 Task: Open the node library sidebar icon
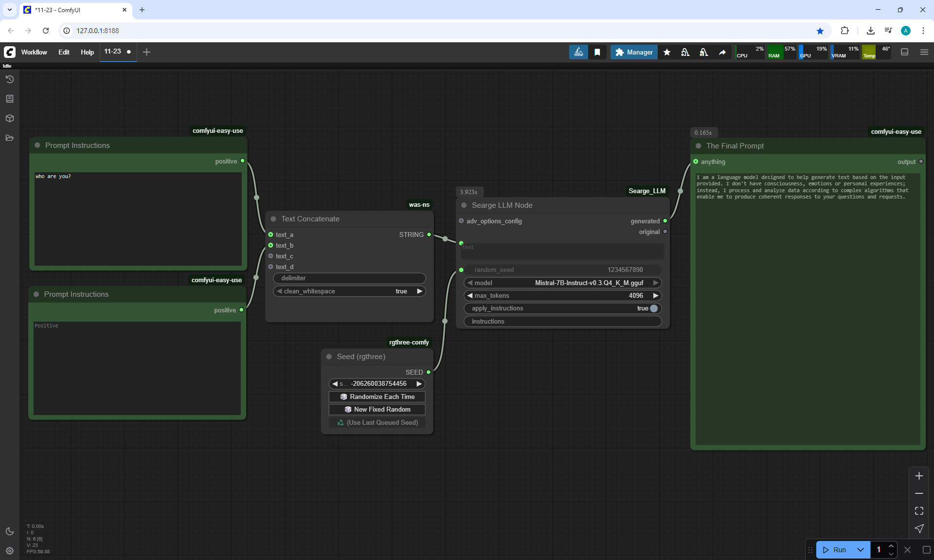[x=9, y=99]
